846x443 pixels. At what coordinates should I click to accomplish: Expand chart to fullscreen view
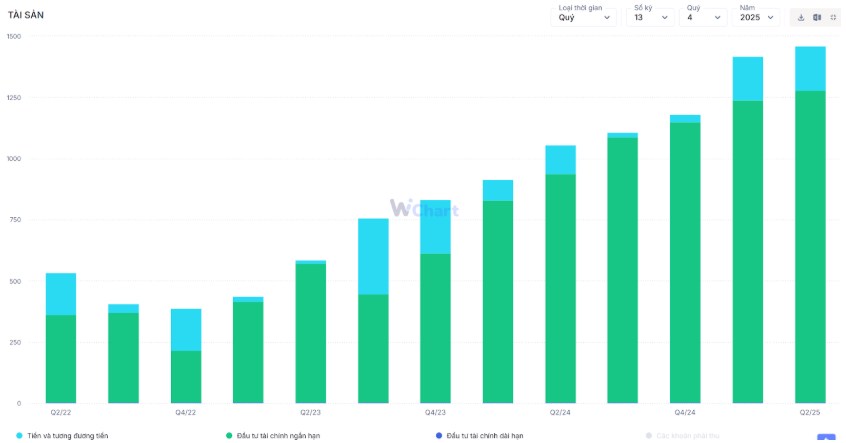click(x=833, y=18)
